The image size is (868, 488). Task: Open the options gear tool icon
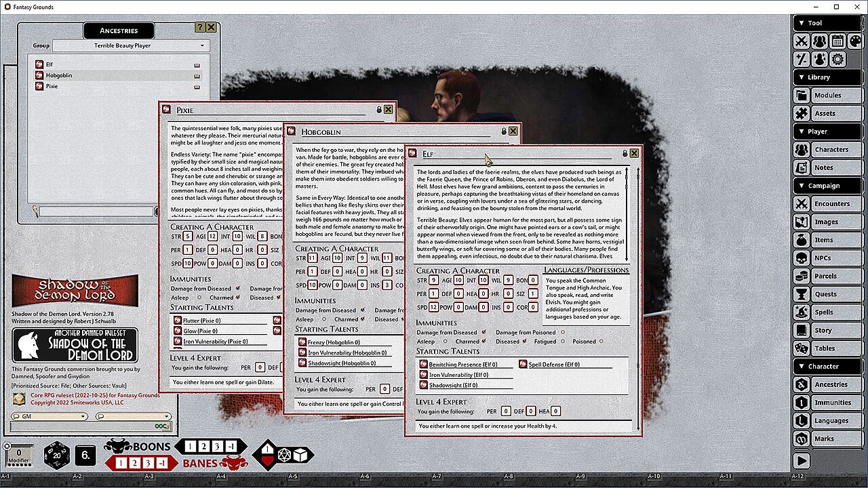(837, 59)
